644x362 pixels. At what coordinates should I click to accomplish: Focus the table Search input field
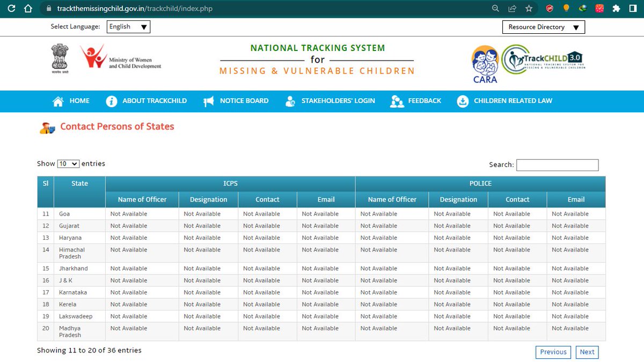557,165
